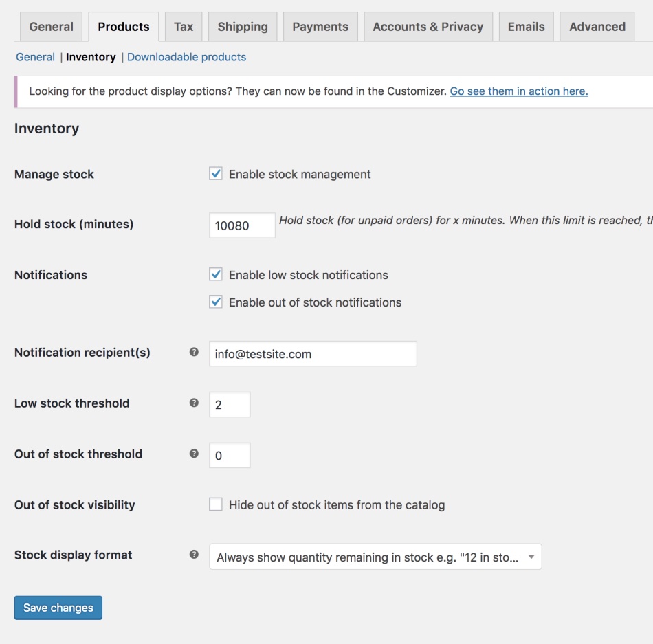Viewport: 653px width, 644px height.
Task: Open the Stock display format dropdown
Action: 375,556
